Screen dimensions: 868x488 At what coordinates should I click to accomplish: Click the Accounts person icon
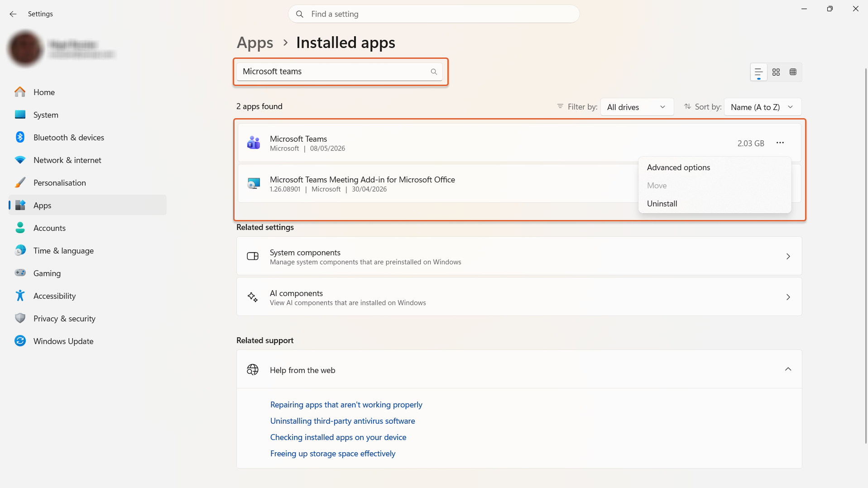tap(20, 228)
